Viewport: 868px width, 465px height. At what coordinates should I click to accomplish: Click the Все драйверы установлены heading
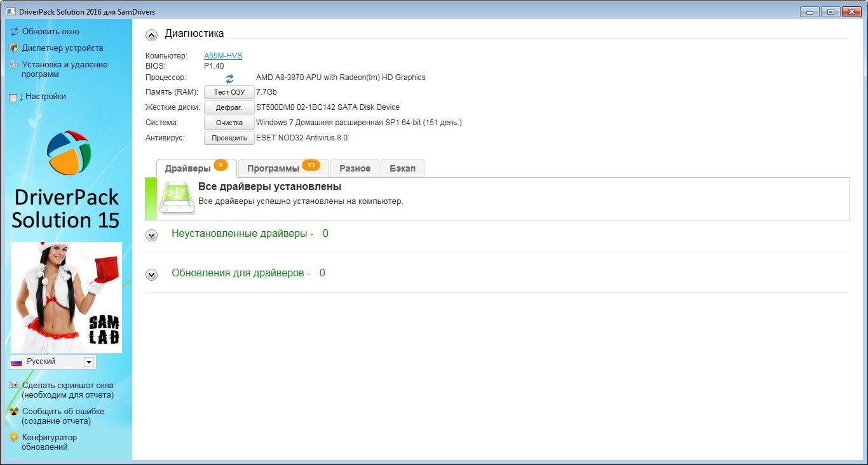click(269, 187)
